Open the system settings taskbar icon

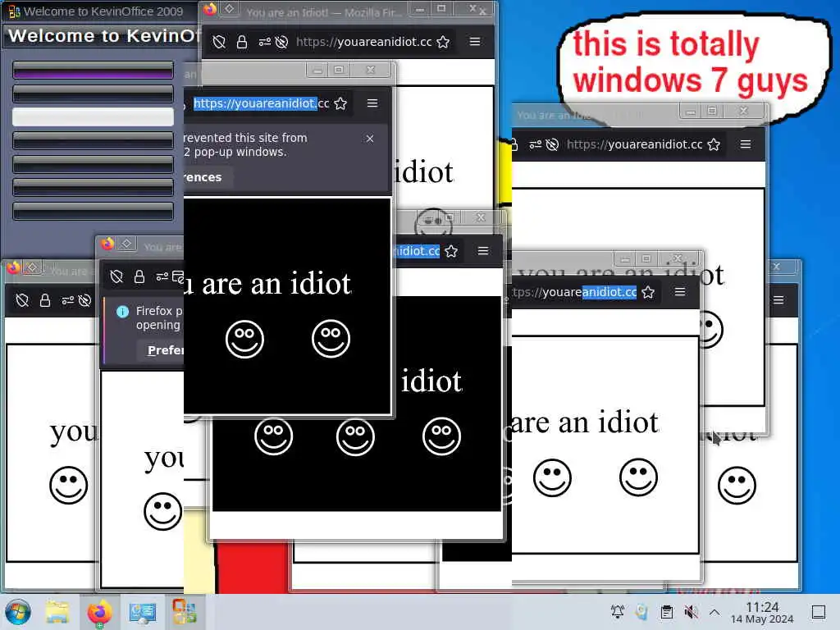[143, 612]
